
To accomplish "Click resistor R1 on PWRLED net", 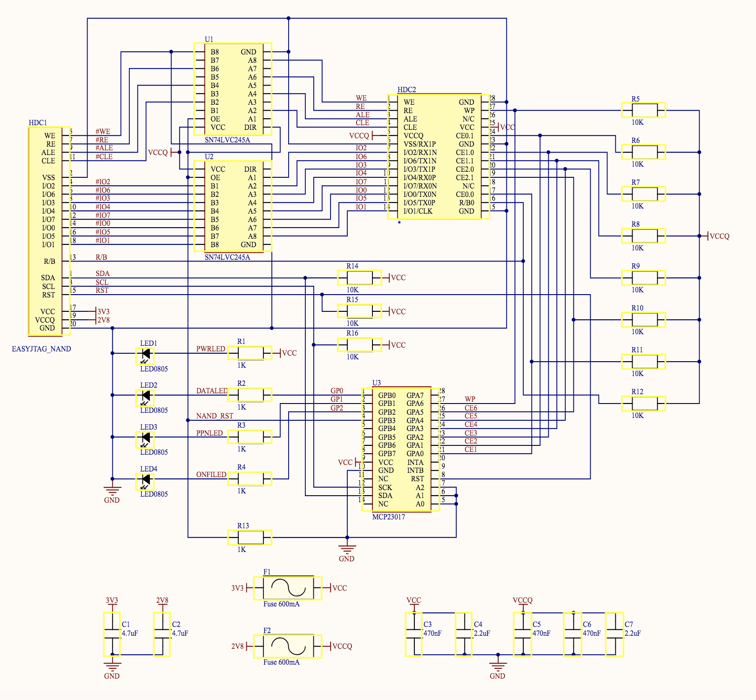I will 250,353.
